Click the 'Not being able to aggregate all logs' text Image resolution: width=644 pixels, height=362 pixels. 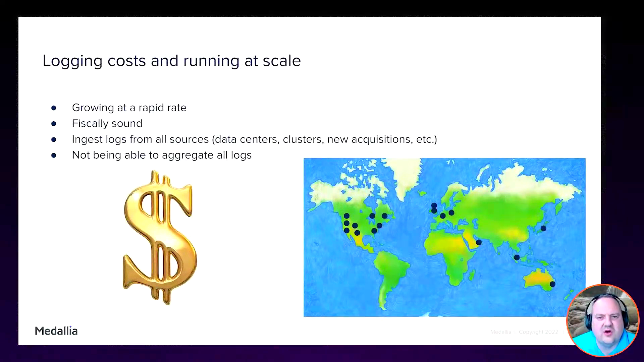pyautogui.click(x=161, y=155)
